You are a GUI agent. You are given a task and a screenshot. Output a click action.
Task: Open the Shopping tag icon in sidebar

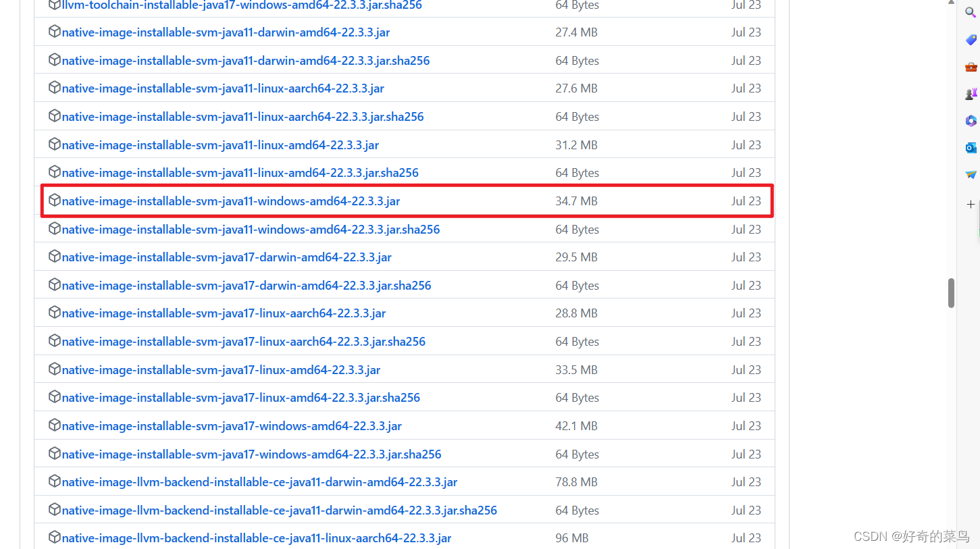[x=971, y=40]
